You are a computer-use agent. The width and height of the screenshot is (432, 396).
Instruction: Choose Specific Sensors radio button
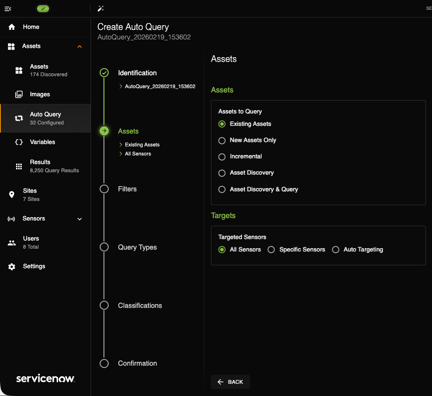click(x=271, y=250)
